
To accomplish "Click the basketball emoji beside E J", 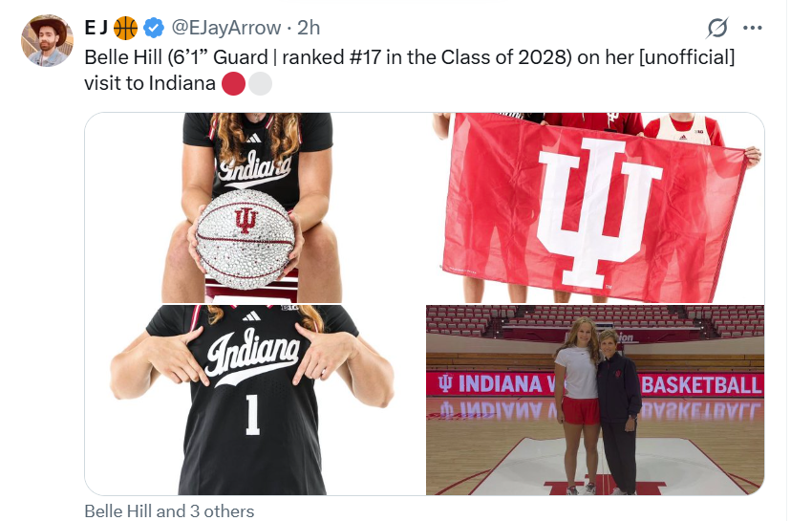I will click(125, 28).
